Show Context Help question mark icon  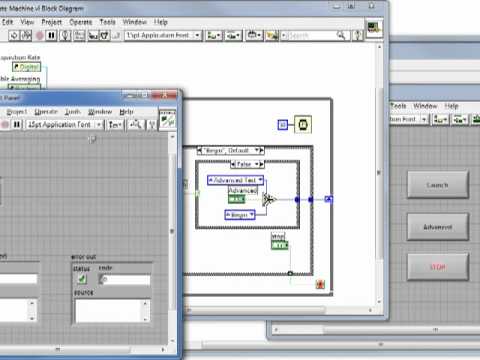click(x=357, y=35)
